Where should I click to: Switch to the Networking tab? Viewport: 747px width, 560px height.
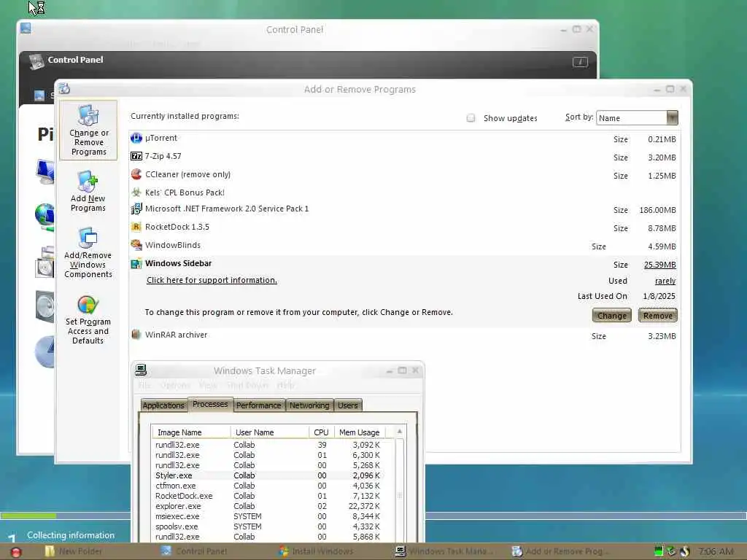click(x=309, y=405)
